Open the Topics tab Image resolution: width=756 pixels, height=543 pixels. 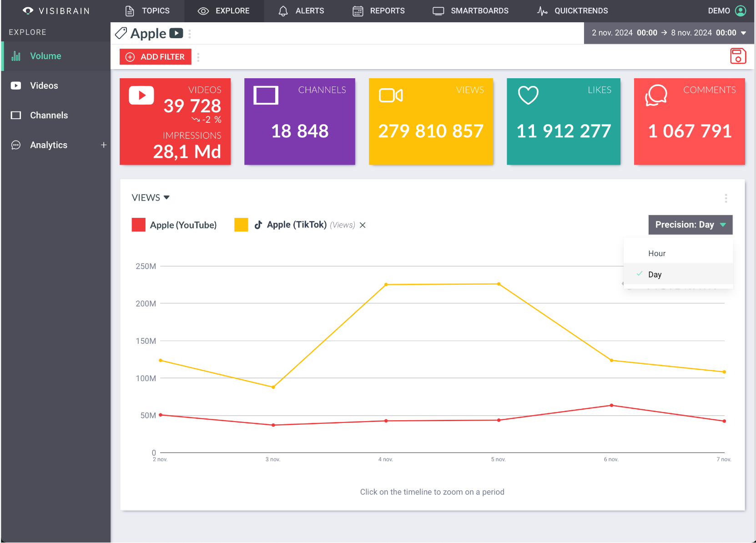click(x=147, y=11)
